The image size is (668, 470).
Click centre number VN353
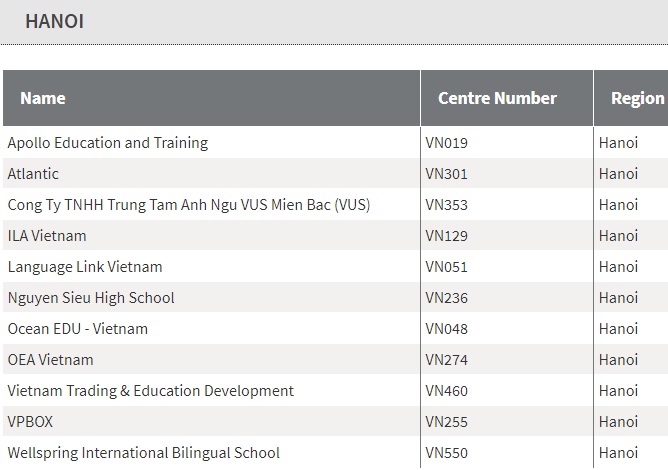pos(446,205)
